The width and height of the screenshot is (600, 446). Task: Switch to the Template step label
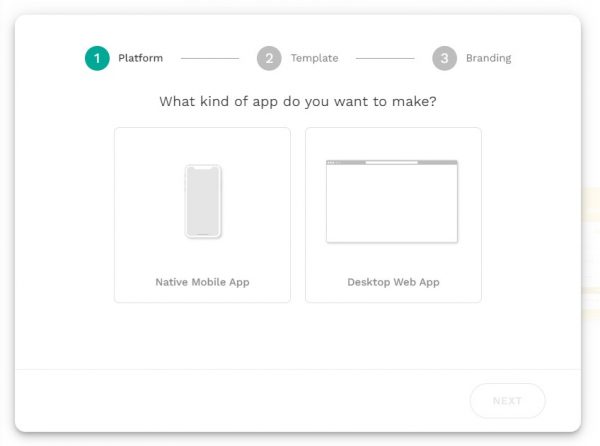click(314, 58)
